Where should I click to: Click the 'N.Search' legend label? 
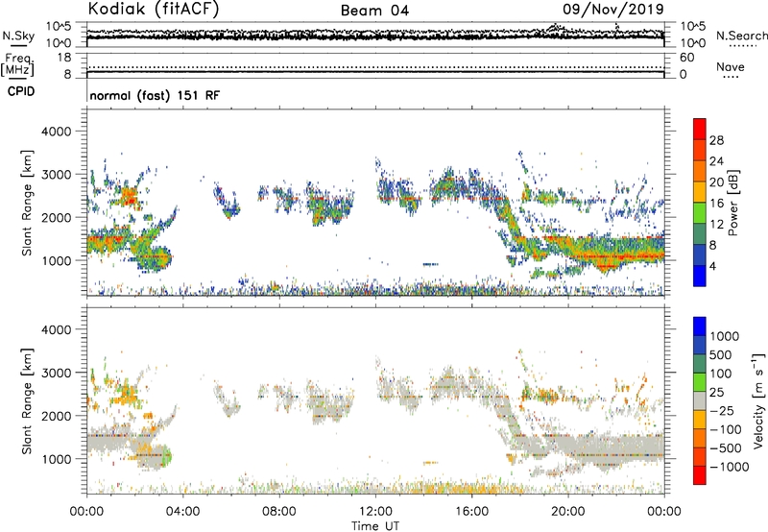(x=741, y=36)
